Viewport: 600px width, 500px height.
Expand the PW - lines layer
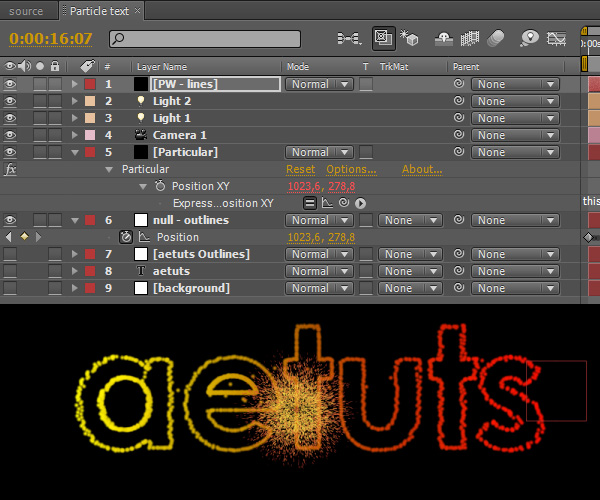[75, 84]
